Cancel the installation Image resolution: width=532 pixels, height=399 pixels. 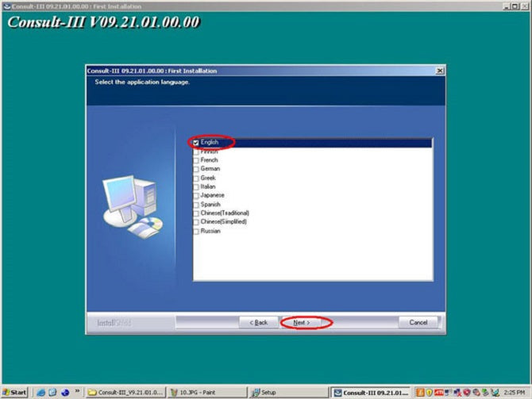coord(418,322)
